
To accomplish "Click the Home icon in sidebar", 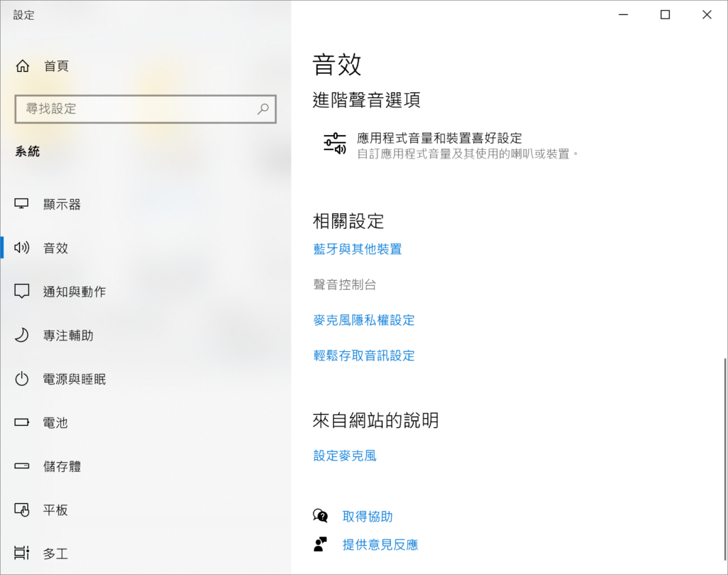I will click(x=23, y=66).
